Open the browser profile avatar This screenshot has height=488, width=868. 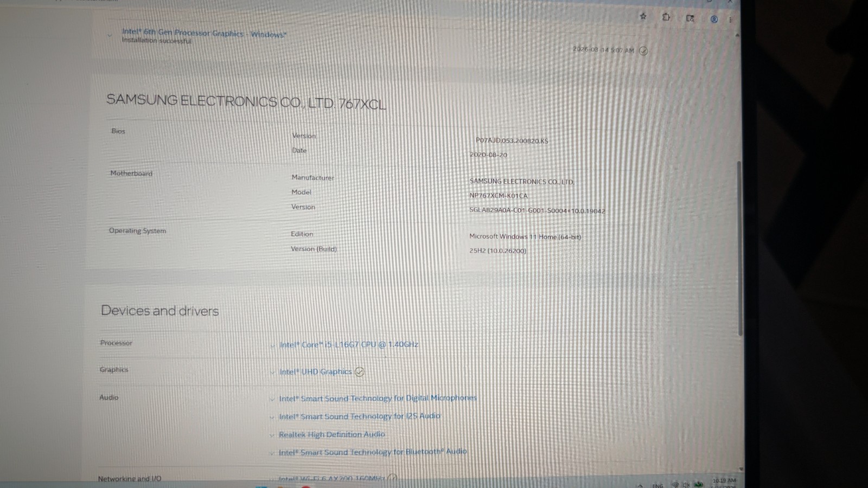click(714, 19)
